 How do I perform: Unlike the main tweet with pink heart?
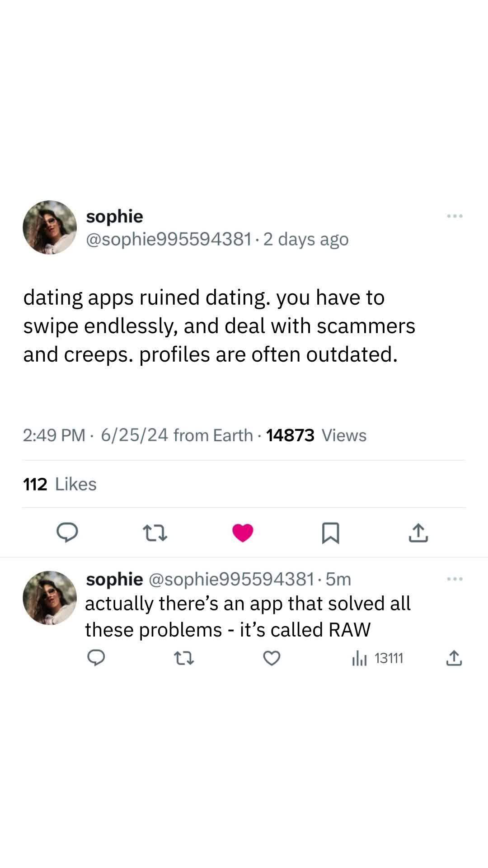point(243,533)
